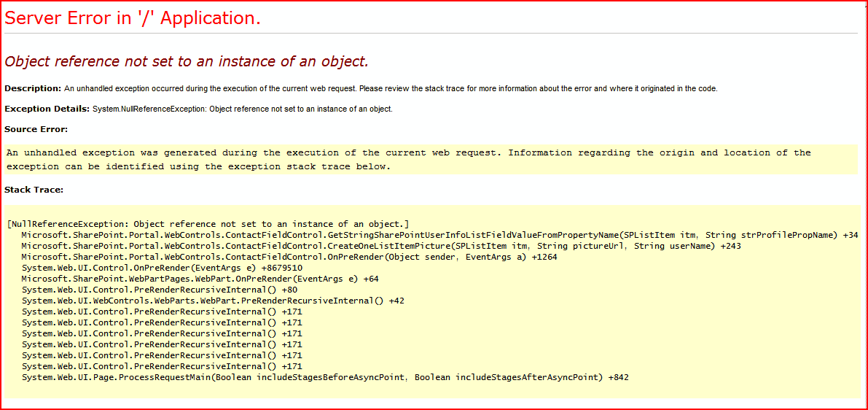Click the bracketed [NullReferenceException] stack trace line
868x410 pixels.
pos(208,224)
